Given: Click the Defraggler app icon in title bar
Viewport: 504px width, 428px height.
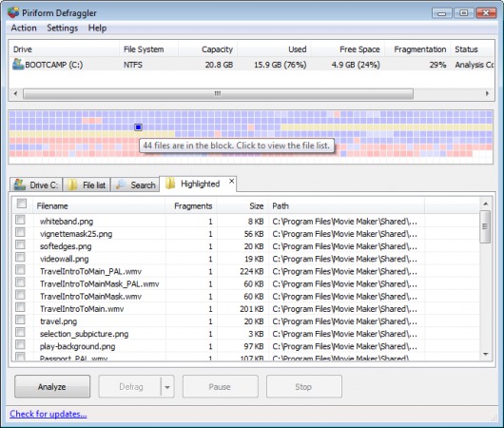Looking at the screenshot, I should (x=13, y=12).
